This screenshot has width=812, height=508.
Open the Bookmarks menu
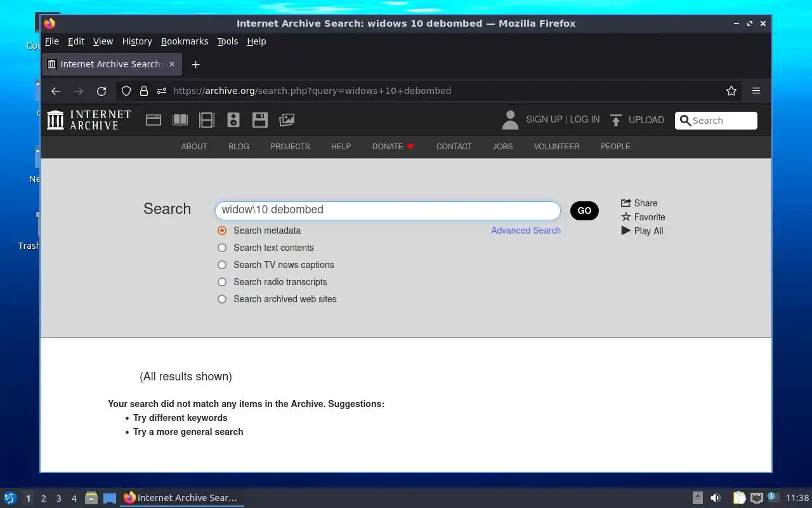(185, 41)
